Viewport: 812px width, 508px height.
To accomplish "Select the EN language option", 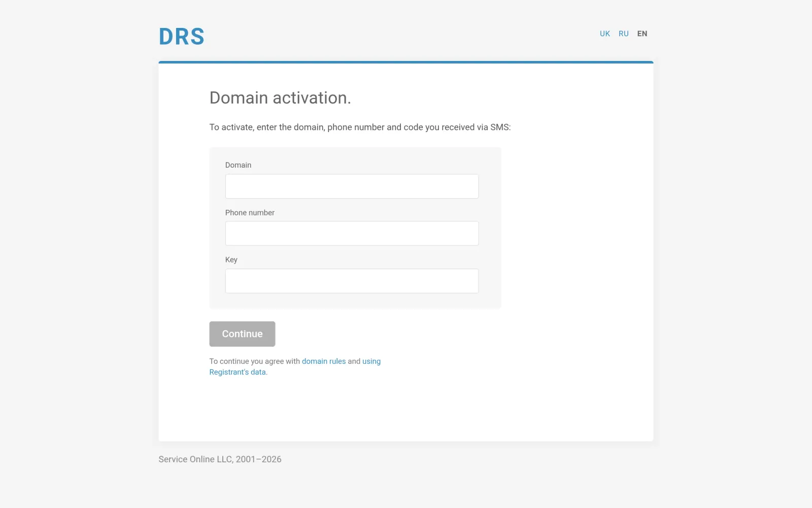I will click(642, 34).
